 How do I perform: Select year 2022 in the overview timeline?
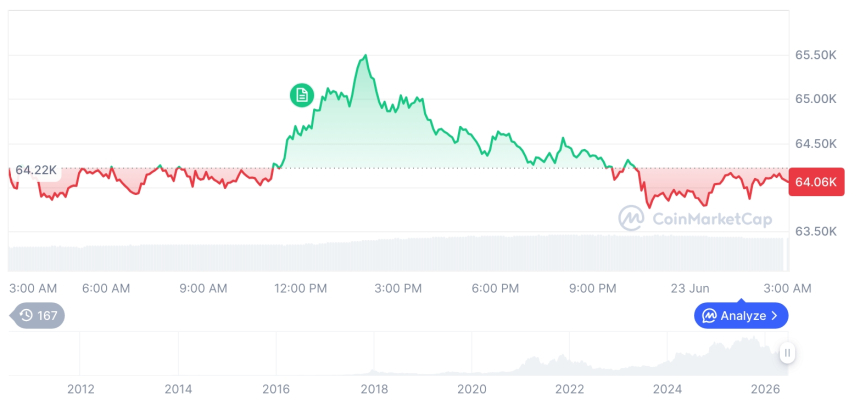[569, 389]
